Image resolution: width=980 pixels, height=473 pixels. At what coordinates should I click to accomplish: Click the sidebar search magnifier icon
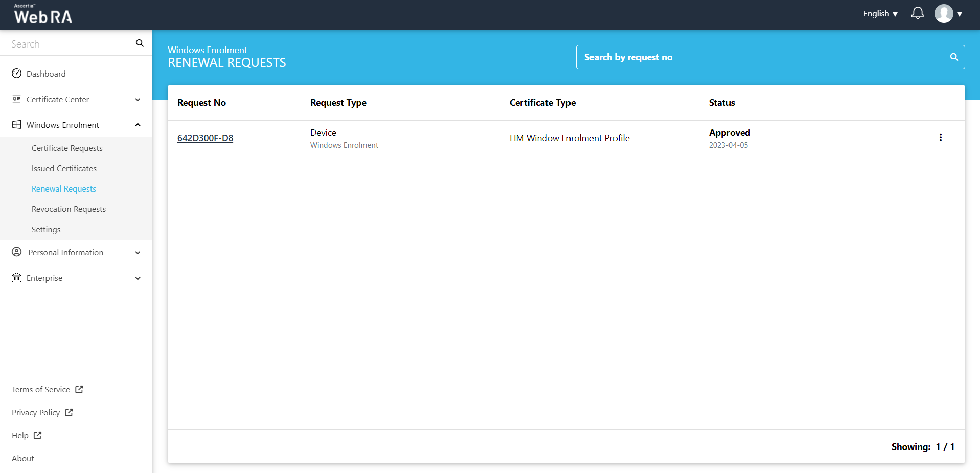click(x=140, y=43)
